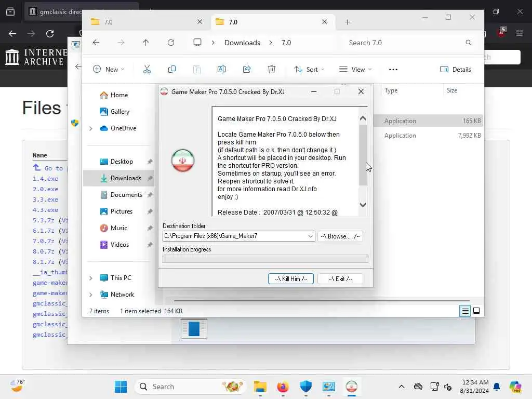This screenshot has width=532, height=399.
Task: Click the This PC monitor icon in address bar
Action: [197, 43]
